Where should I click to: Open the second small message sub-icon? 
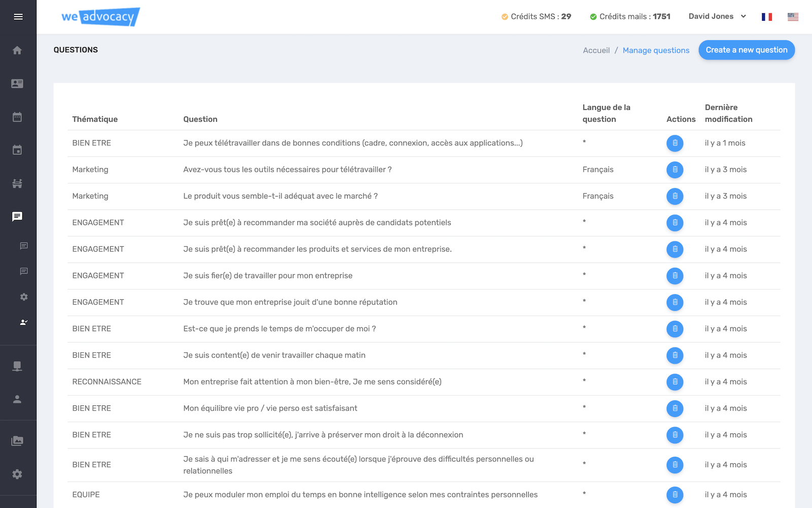24,271
